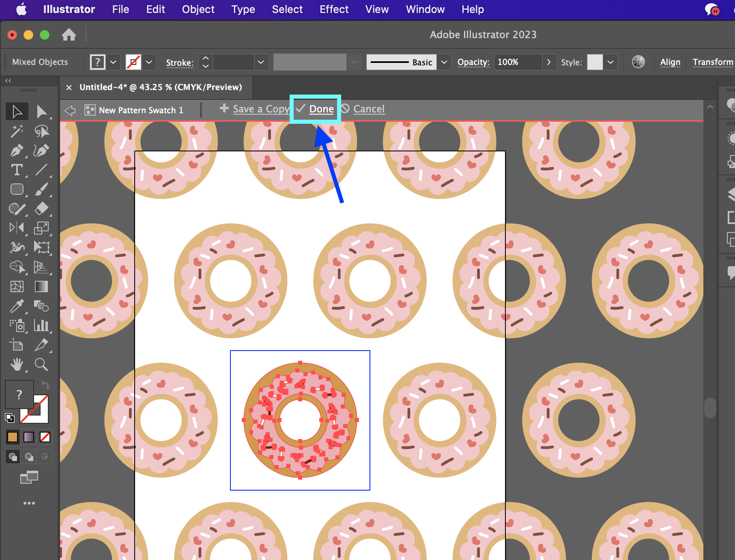The height and width of the screenshot is (560, 735).
Task: Enable Draw Normal mode
Action: (13, 457)
